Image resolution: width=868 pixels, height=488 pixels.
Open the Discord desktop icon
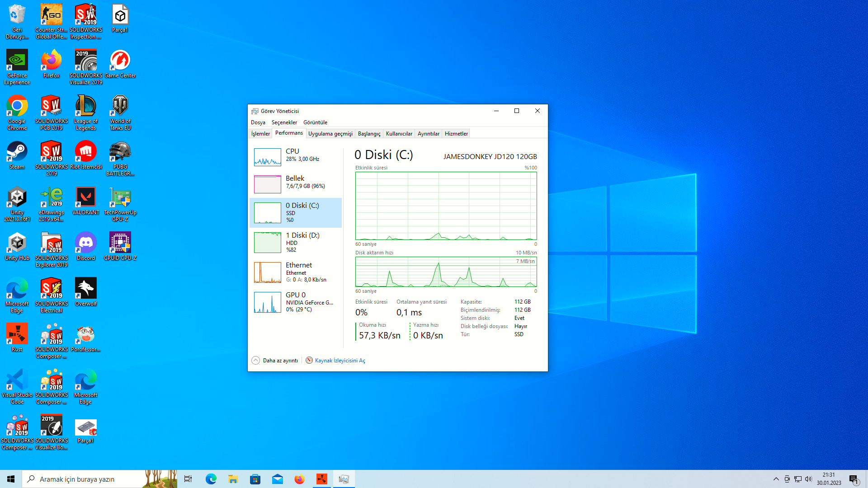coord(86,246)
